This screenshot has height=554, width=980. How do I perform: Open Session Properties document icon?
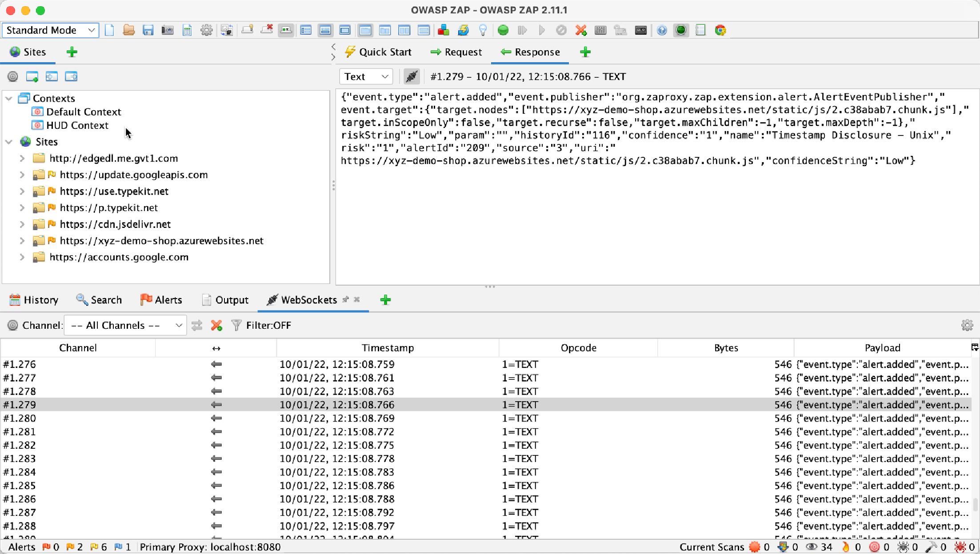point(187,30)
